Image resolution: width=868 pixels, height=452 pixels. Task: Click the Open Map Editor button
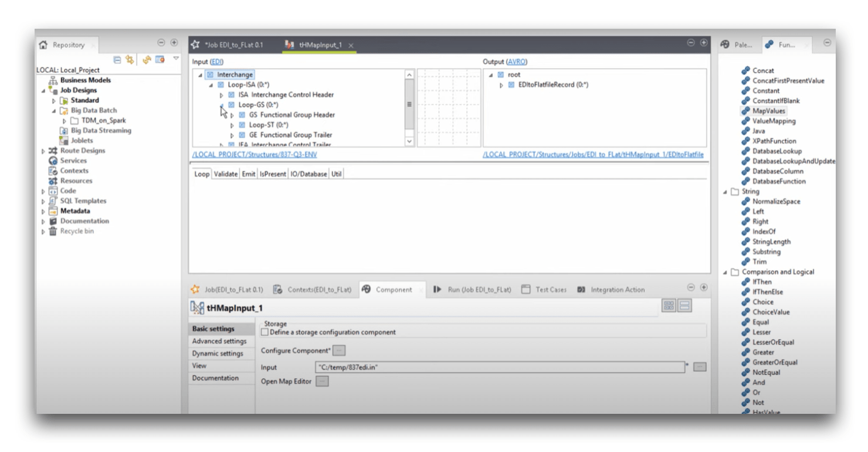point(322,381)
